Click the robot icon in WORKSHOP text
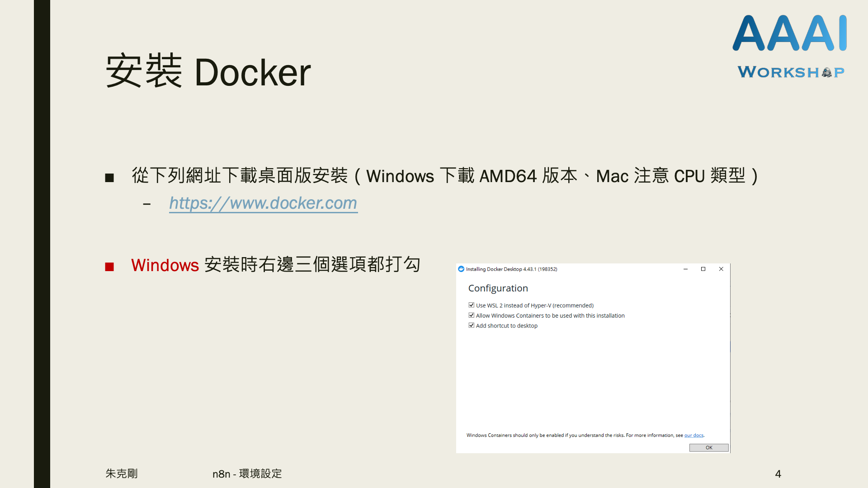 click(826, 72)
